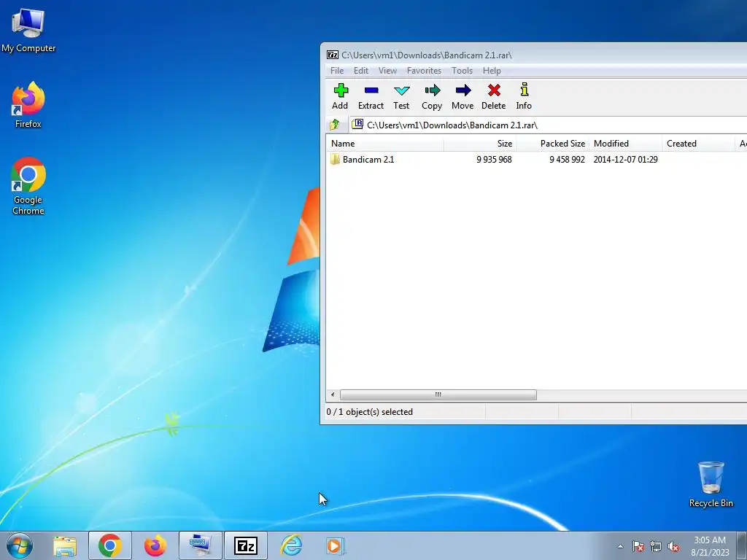Click the red Delete icon
This screenshot has height=560, width=747.
tap(494, 97)
